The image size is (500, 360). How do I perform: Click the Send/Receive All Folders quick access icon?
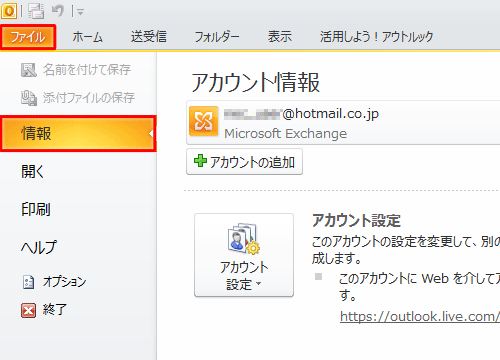coord(36,11)
